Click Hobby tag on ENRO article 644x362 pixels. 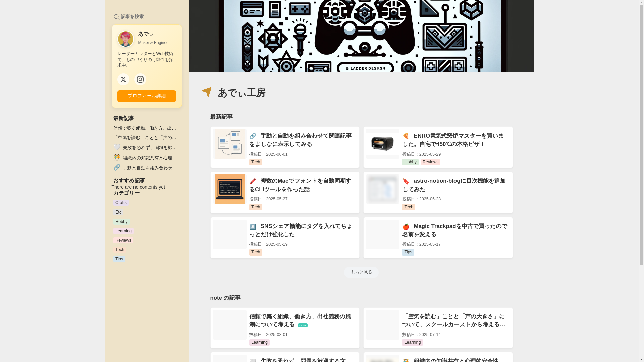[410, 162]
